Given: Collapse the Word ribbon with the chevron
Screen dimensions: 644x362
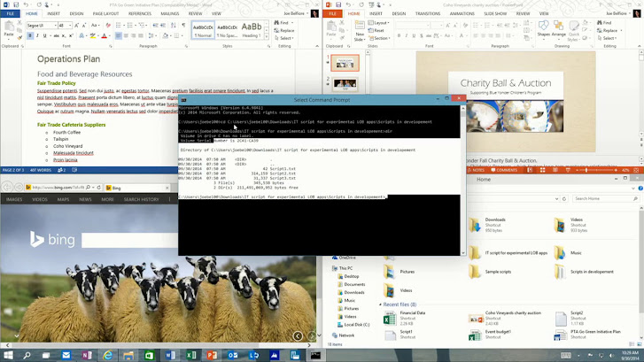Looking at the screenshot, I should pos(317,46).
